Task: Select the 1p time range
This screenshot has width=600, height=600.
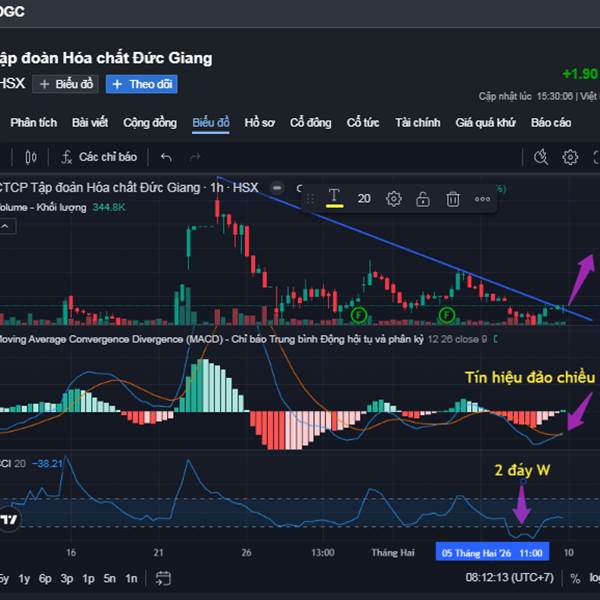Action: (88, 578)
